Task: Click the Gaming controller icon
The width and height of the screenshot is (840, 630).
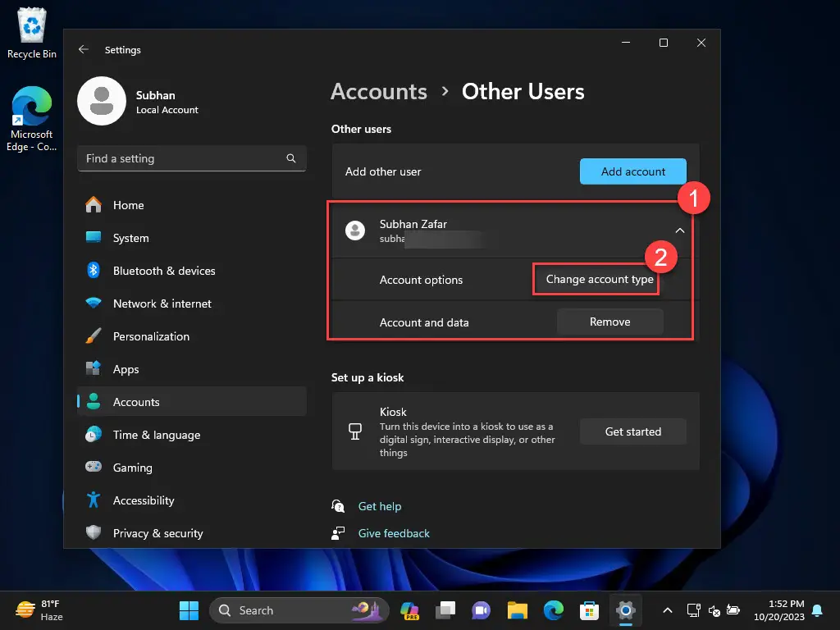Action: coord(94,467)
